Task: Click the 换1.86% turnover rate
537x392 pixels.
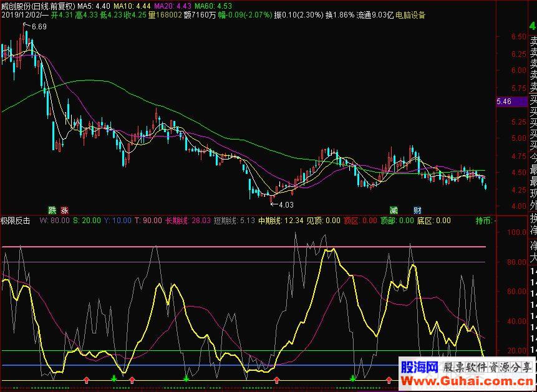Action: [340, 15]
